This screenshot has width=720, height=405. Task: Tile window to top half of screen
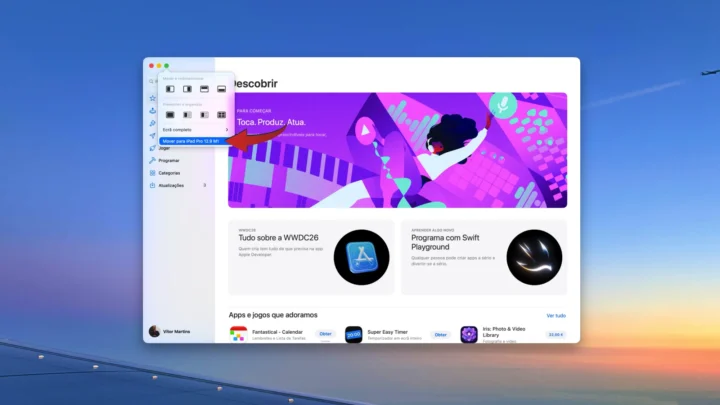click(204, 89)
